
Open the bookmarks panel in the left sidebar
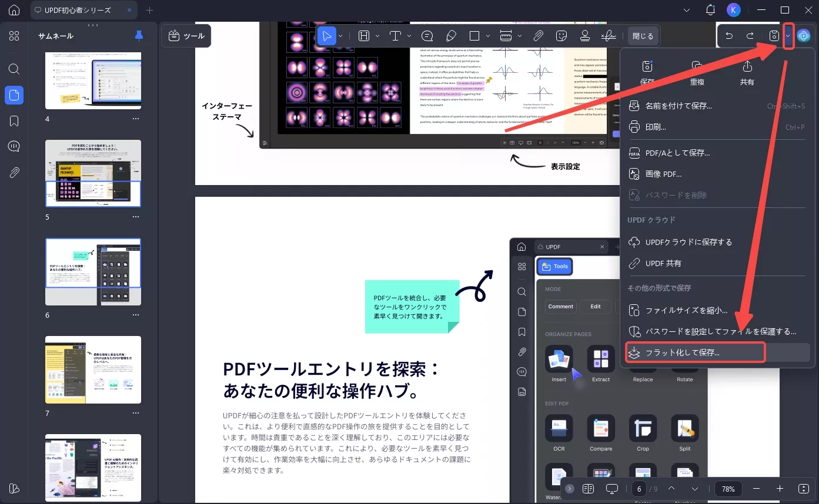[x=14, y=121]
